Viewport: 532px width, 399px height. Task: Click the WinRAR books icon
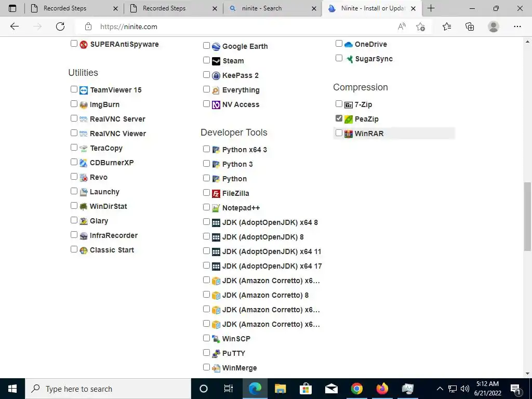(349, 134)
